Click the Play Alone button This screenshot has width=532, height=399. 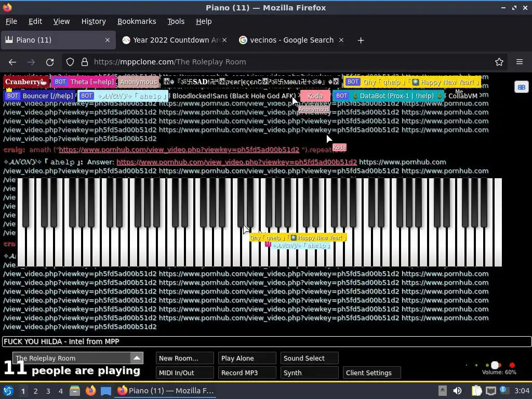coord(247,358)
